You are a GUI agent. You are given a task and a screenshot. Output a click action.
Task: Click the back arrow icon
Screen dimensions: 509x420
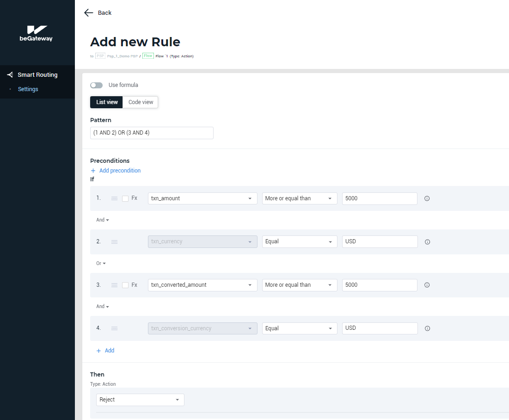[x=89, y=12]
